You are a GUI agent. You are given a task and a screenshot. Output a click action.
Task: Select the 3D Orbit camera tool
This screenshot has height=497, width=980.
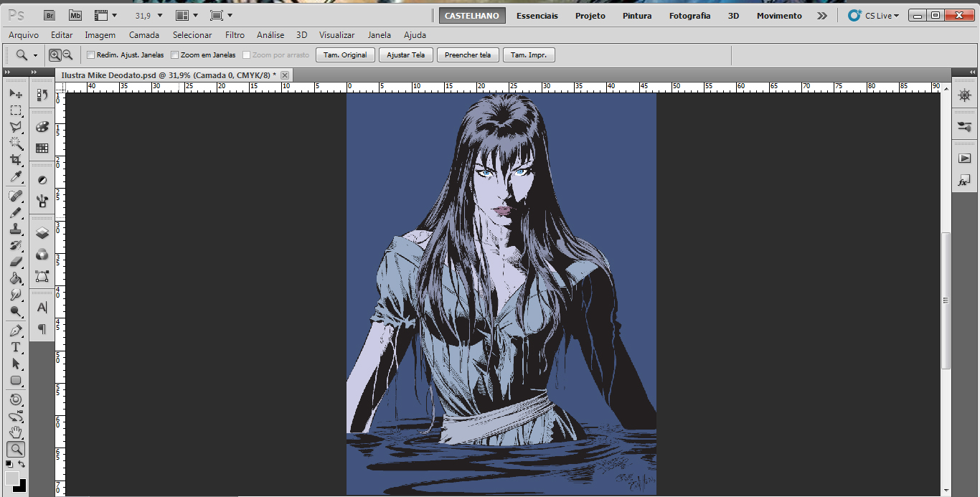point(15,416)
